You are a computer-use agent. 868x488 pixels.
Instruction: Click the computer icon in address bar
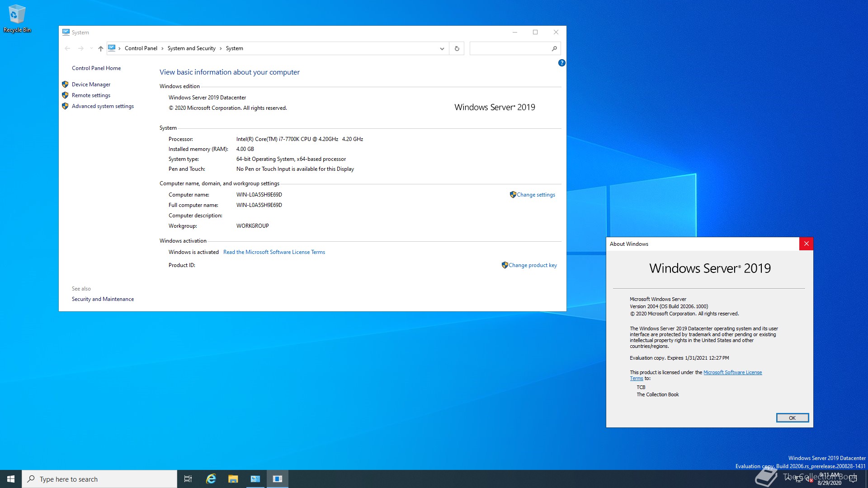112,48
